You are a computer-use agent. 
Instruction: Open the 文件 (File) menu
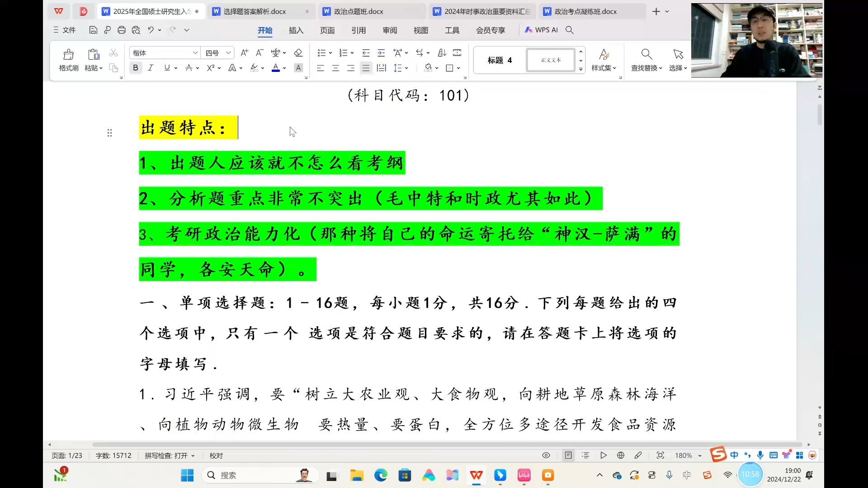(x=64, y=30)
